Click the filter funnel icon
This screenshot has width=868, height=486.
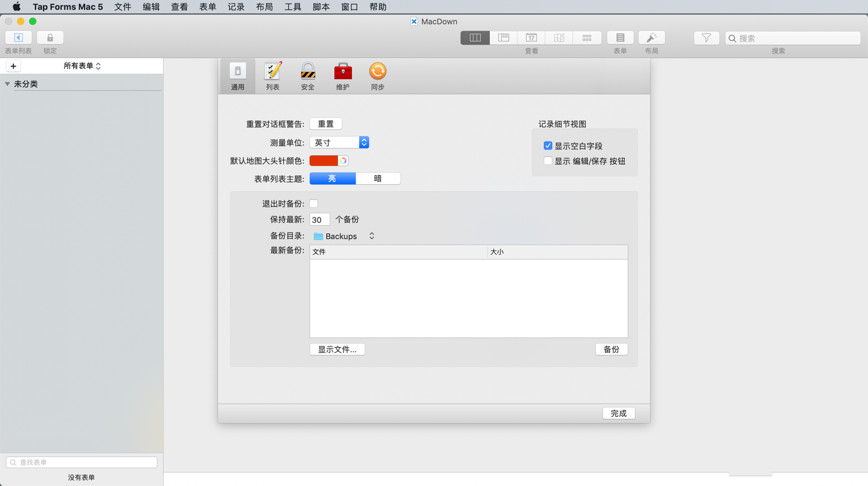click(x=706, y=38)
